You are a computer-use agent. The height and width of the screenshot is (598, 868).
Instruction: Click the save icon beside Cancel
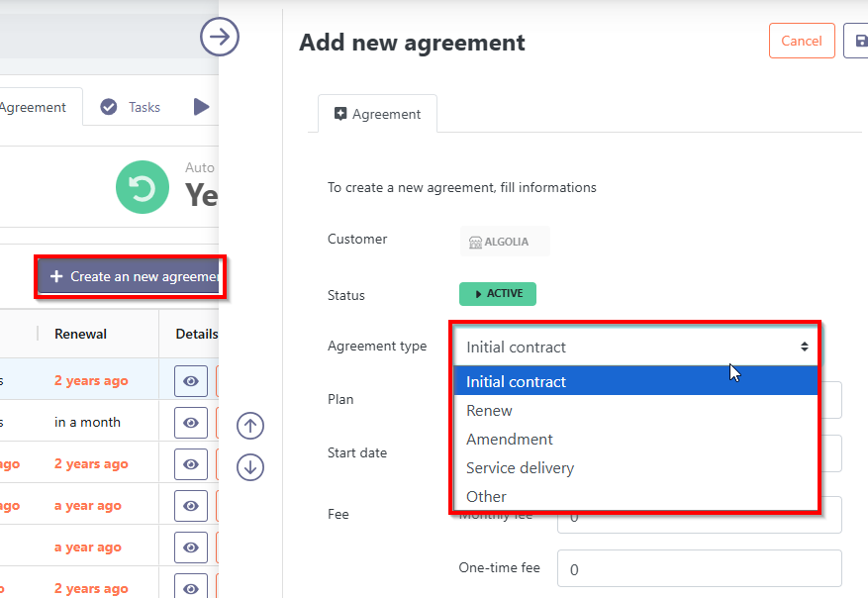856,42
